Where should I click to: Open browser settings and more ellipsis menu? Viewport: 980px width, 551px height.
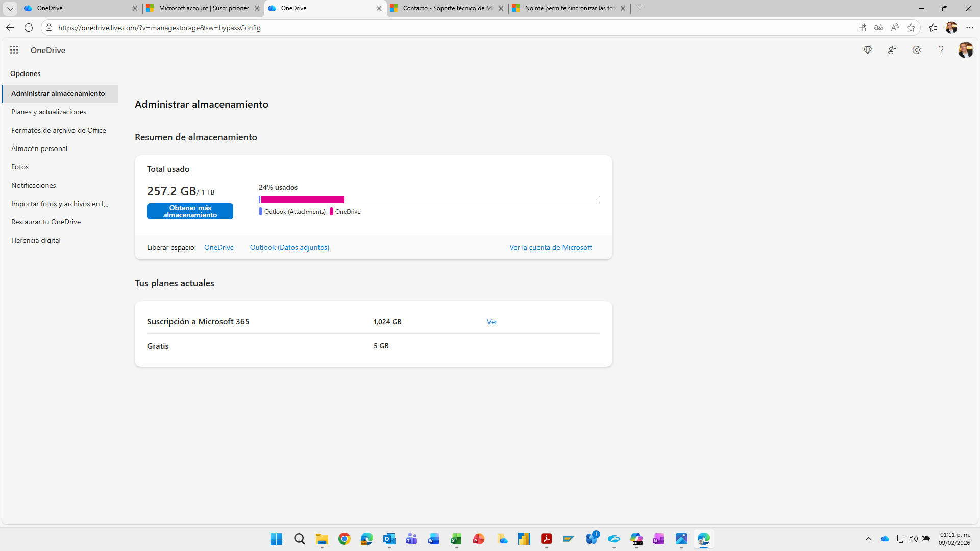(970, 28)
